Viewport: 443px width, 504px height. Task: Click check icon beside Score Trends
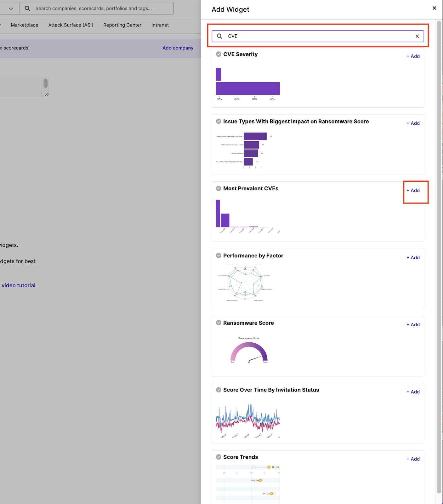click(219, 457)
